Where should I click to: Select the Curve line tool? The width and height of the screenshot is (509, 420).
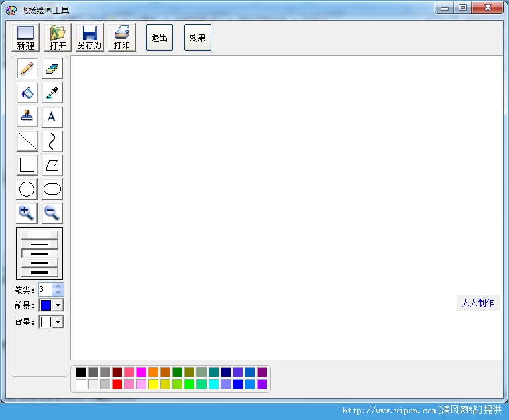(52, 141)
